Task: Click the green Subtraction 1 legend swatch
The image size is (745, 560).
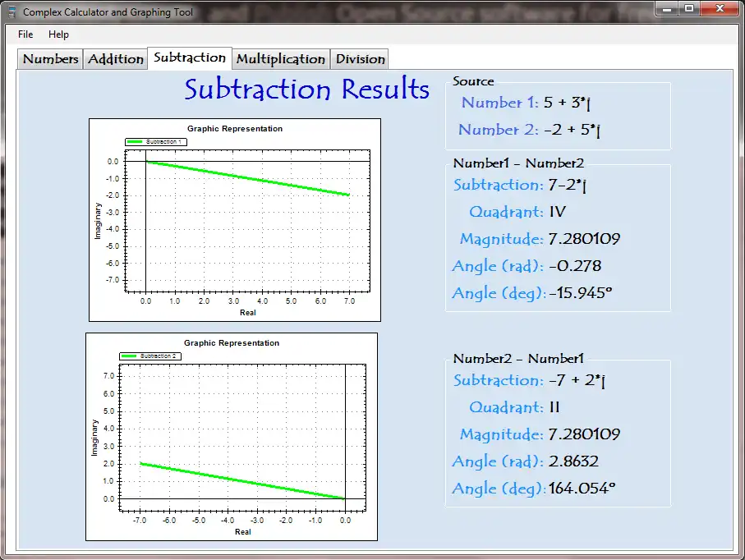Action: 135,141
